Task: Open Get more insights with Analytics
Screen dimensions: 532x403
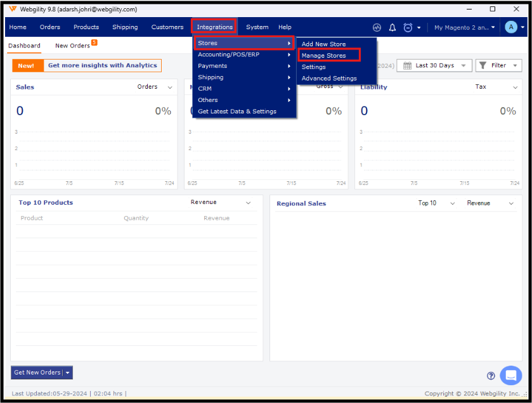Action: click(103, 65)
